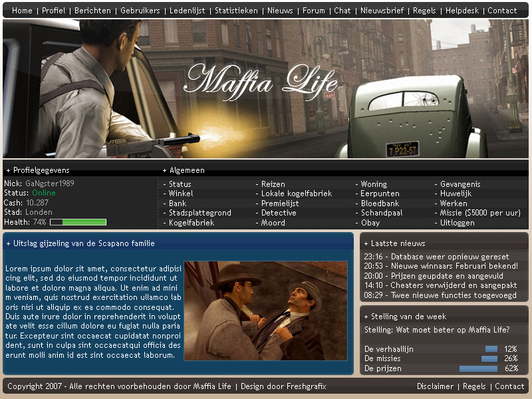This screenshot has height=399, width=532.
Task: Open Lokale kogelfabriek link
Action: point(296,194)
